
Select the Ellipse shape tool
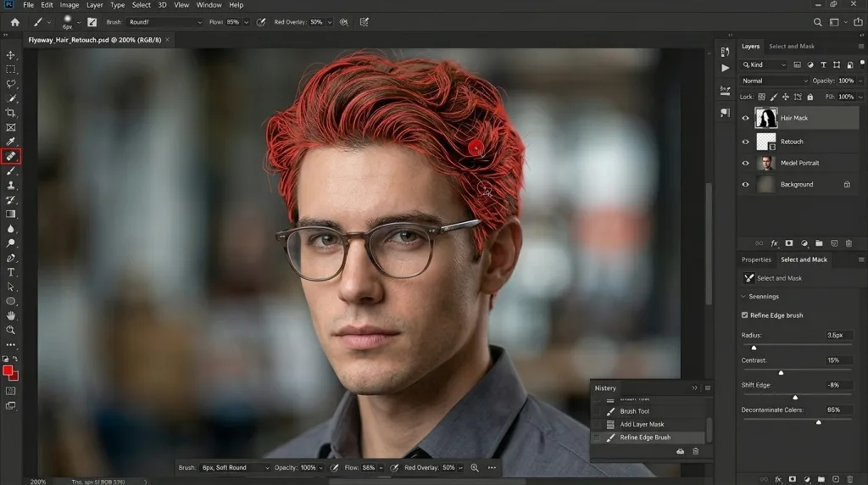pyautogui.click(x=10, y=301)
